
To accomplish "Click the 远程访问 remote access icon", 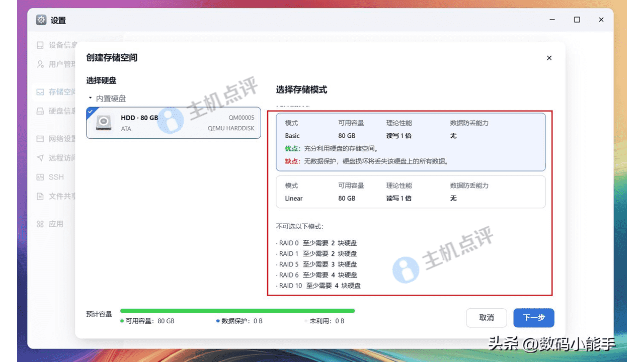I will (x=40, y=158).
